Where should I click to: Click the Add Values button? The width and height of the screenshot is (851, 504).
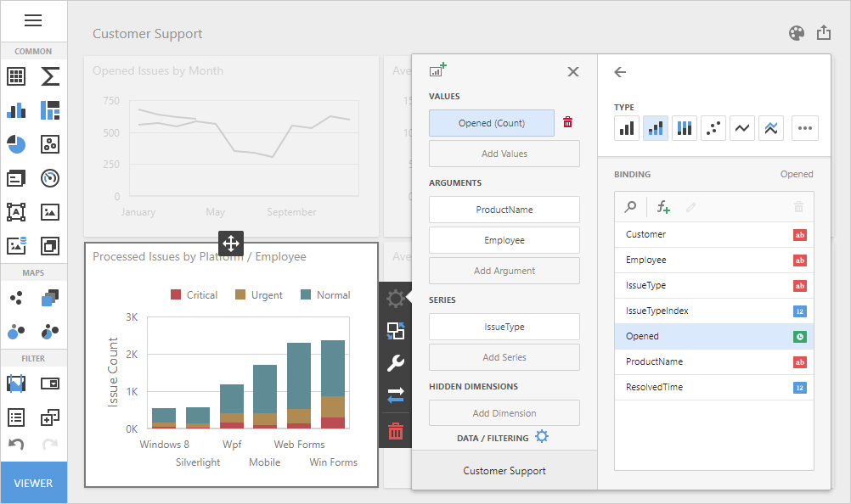[504, 154]
